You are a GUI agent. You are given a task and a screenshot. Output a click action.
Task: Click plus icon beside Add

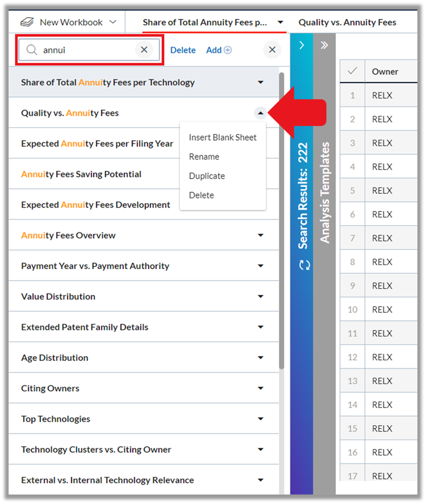pyautogui.click(x=228, y=50)
